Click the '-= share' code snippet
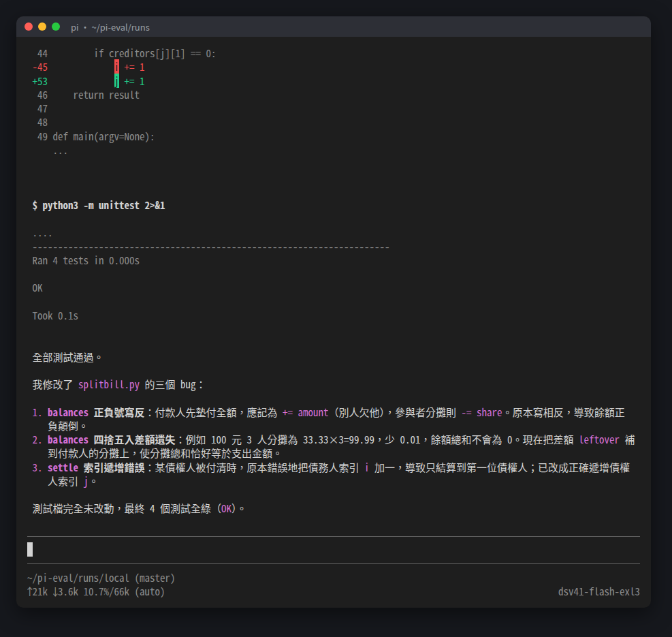This screenshot has height=637, width=672. pos(482,413)
